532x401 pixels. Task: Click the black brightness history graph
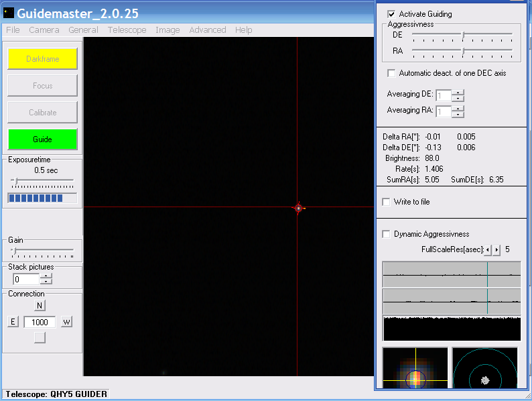(x=452, y=329)
